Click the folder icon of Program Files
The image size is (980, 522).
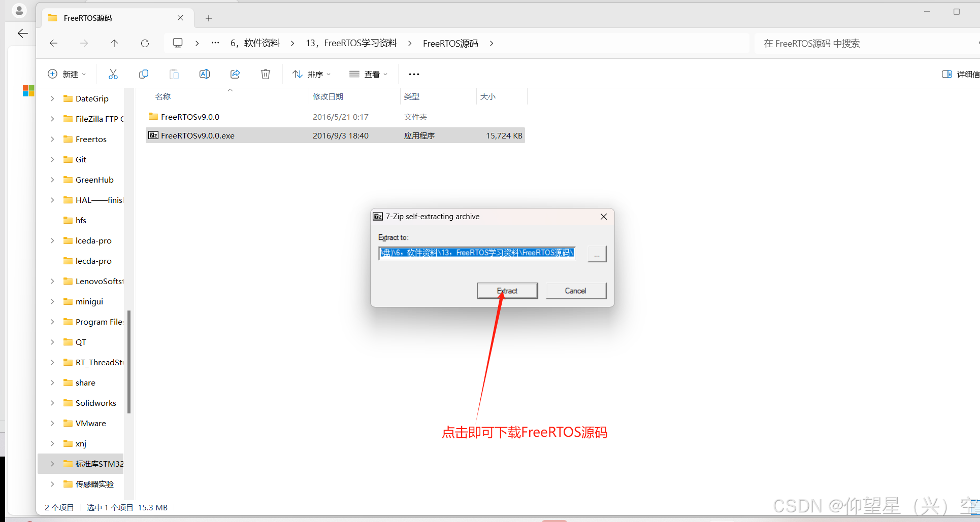68,322
